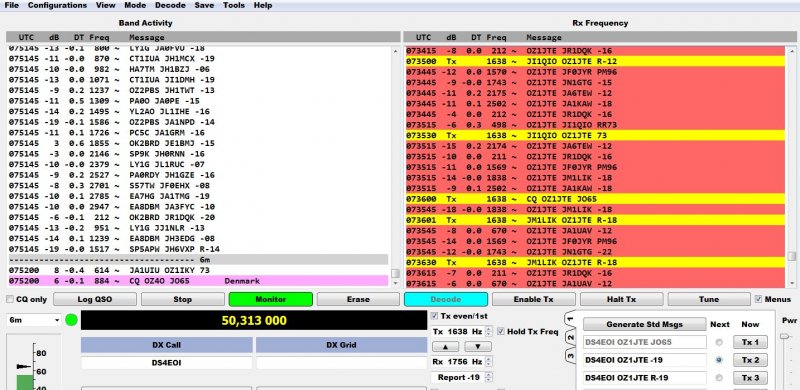Viewport: 800px width, 390px height.
Task: Click the Report -19 spin box
Action: (x=463, y=378)
